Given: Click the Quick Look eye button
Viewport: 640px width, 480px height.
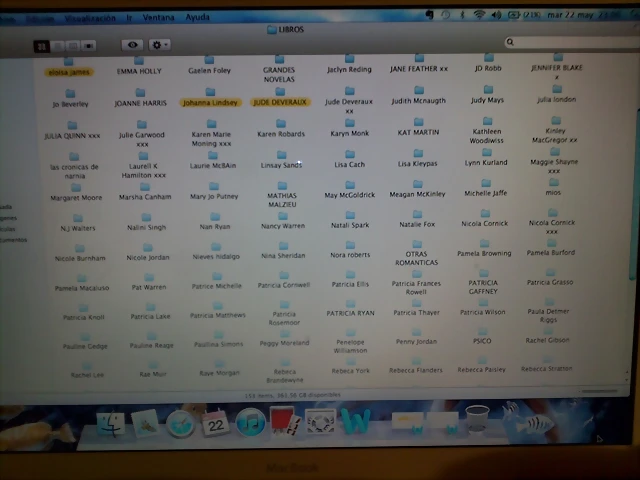Looking at the screenshot, I should point(132,45).
